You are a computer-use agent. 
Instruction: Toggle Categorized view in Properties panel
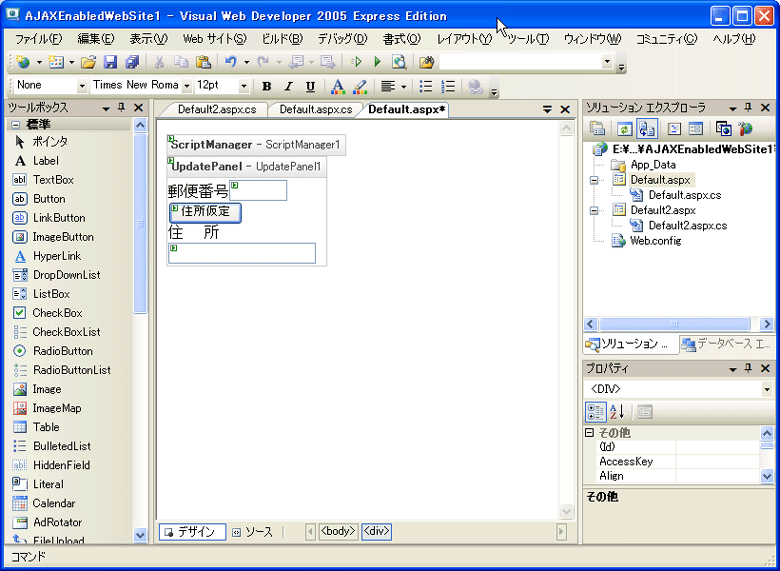point(595,412)
